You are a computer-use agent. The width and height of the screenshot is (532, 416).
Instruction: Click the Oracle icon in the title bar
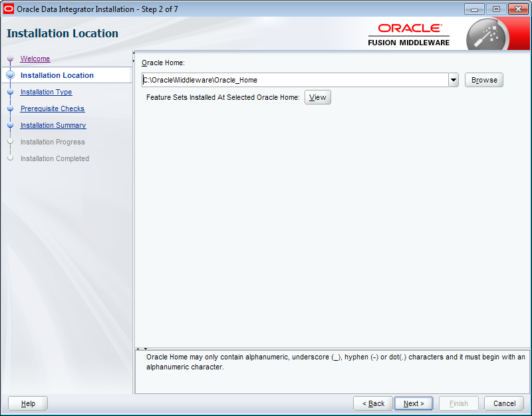click(7, 8)
